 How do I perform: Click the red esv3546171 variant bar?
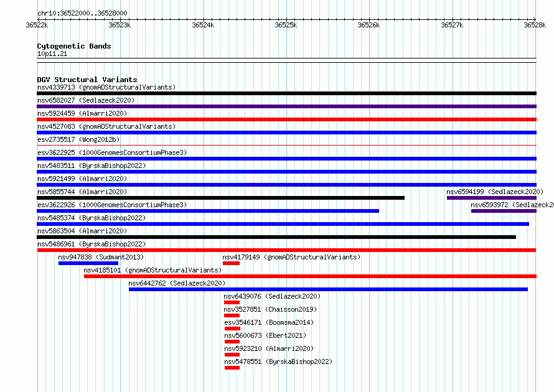click(x=232, y=329)
